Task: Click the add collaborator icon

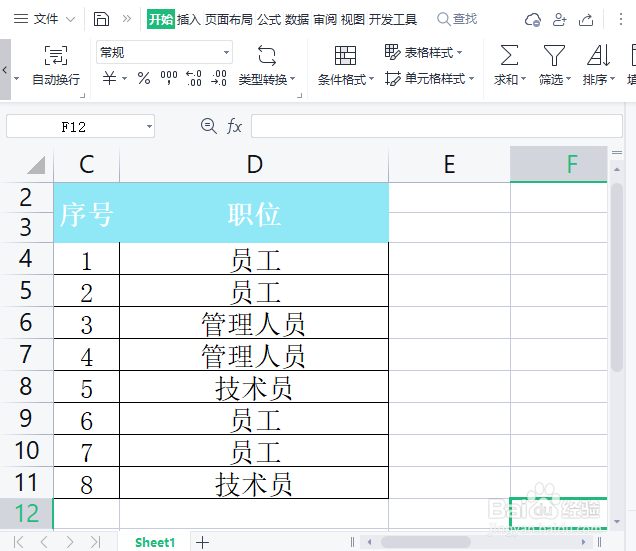Action: coord(559,19)
